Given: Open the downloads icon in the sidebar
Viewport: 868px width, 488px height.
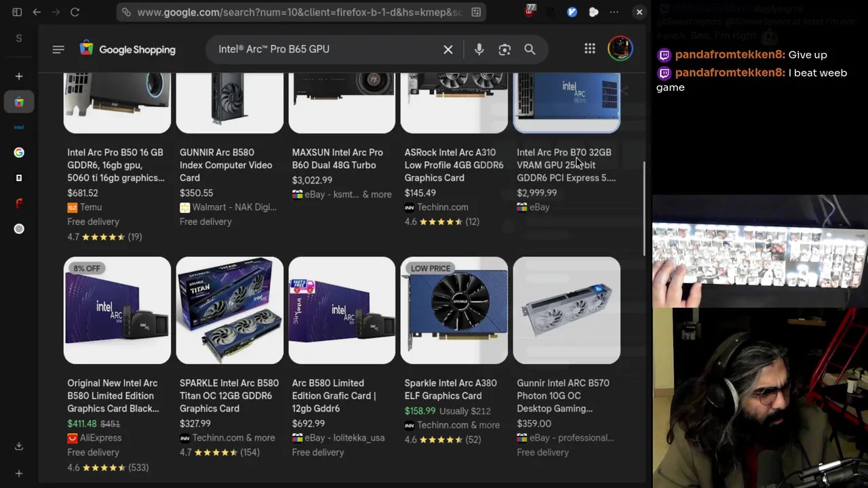Looking at the screenshot, I should pos(19,446).
